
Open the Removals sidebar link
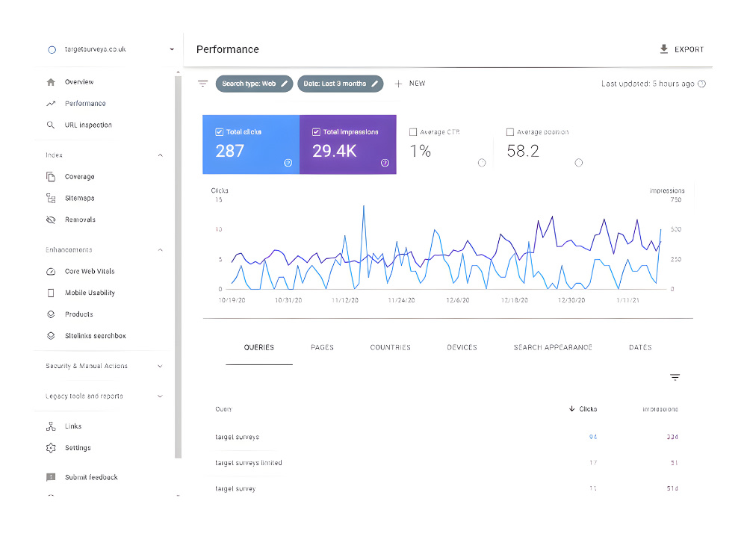[x=80, y=220]
